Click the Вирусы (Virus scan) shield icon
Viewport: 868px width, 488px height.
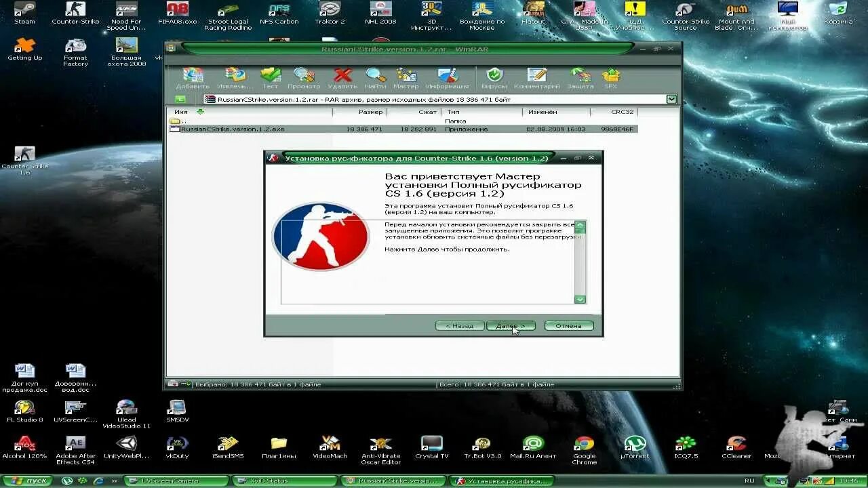click(494, 78)
